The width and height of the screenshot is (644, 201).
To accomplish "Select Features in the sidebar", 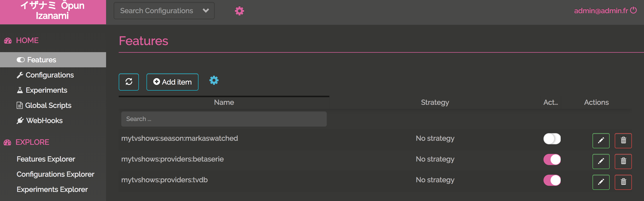I will (53, 60).
